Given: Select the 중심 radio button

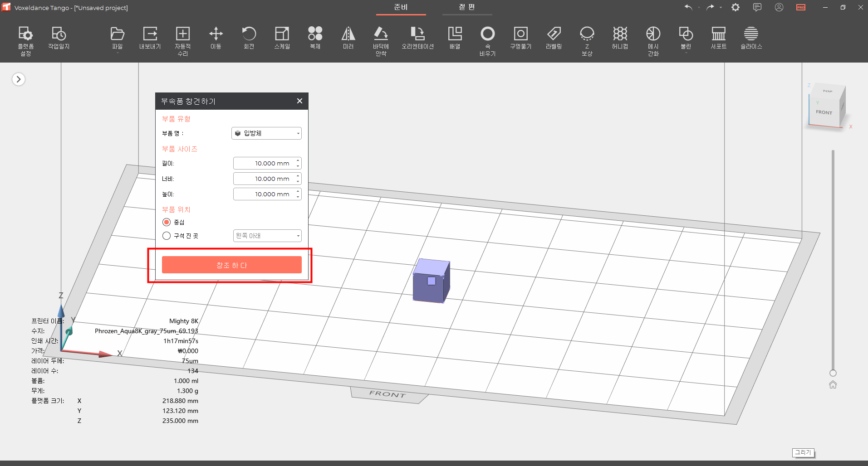Looking at the screenshot, I should 167,222.
